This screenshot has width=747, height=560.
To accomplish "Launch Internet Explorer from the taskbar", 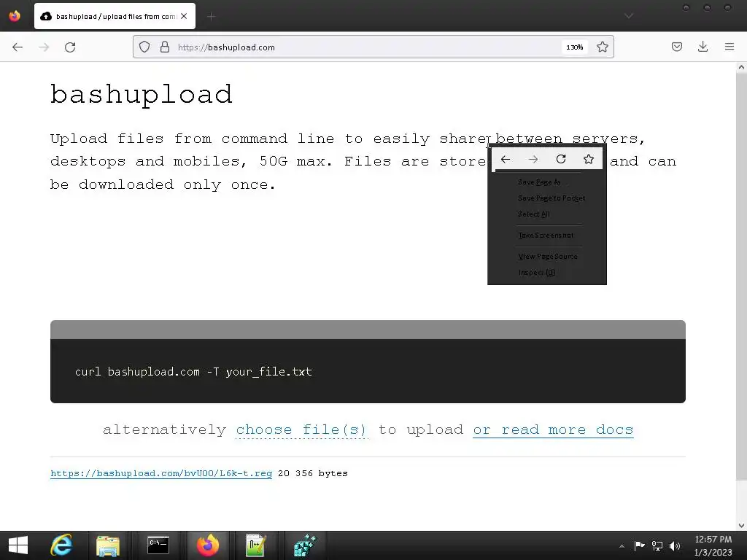I will [61, 545].
